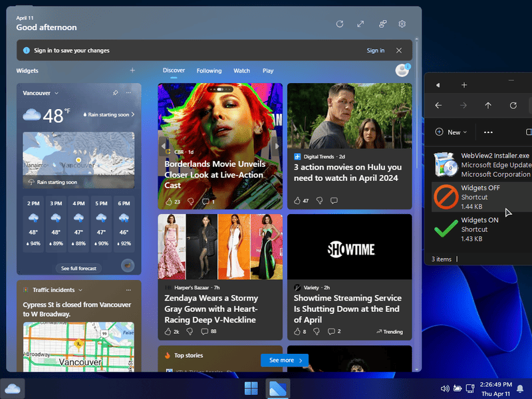Image resolution: width=532 pixels, height=399 pixels.
Task: Open the New dropdown in File Explorer
Action: point(451,132)
